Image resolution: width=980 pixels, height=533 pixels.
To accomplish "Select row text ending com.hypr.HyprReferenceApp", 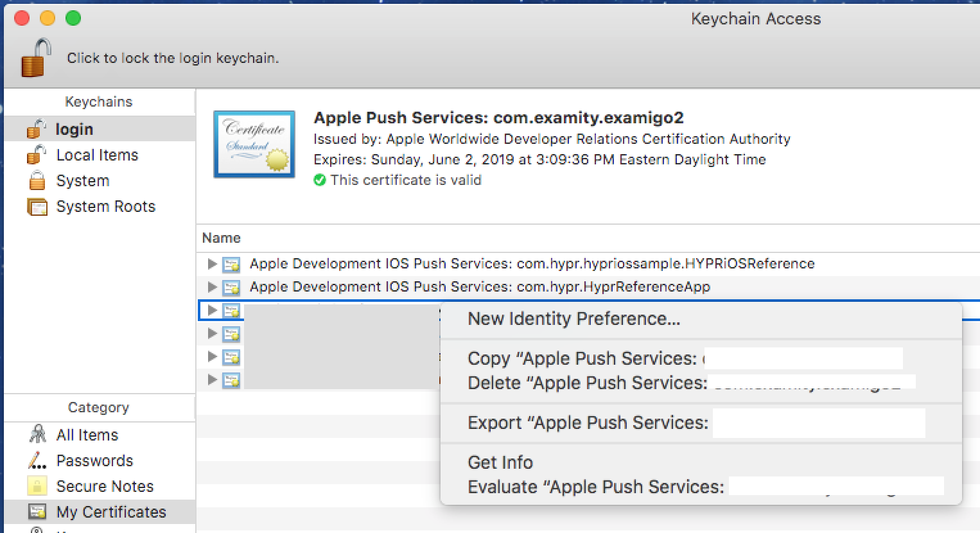I will [480, 286].
